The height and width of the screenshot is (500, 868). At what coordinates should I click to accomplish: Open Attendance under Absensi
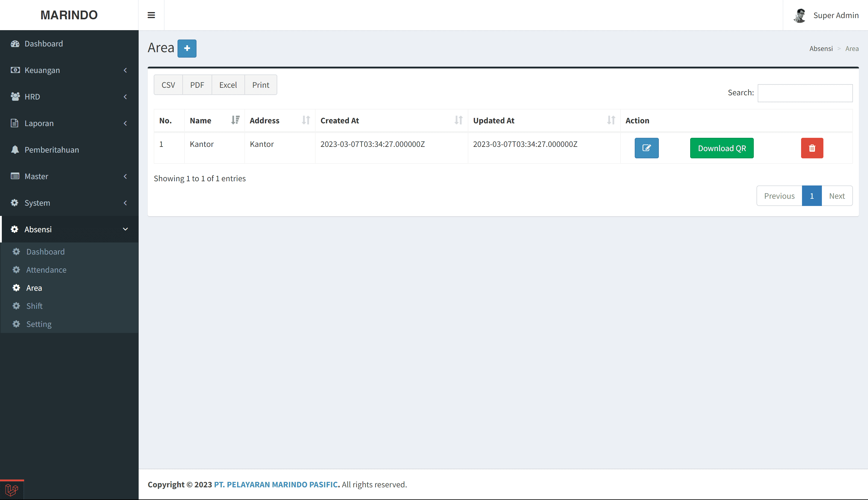coord(46,270)
